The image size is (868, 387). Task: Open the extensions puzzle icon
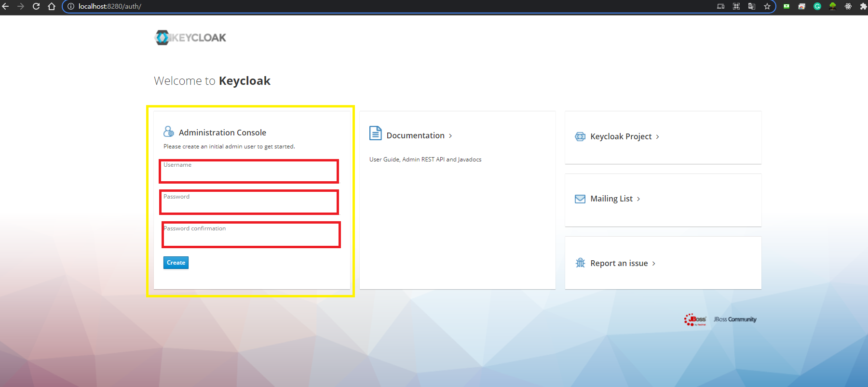(863, 6)
